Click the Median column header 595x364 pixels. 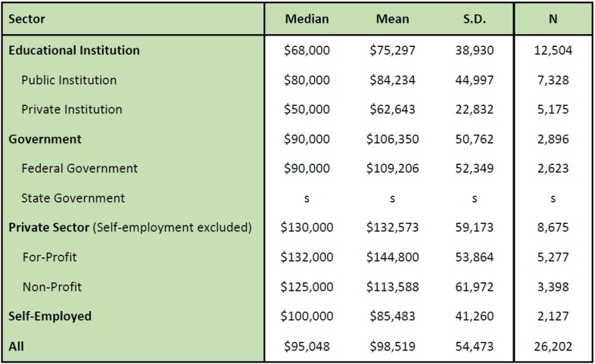click(x=307, y=19)
